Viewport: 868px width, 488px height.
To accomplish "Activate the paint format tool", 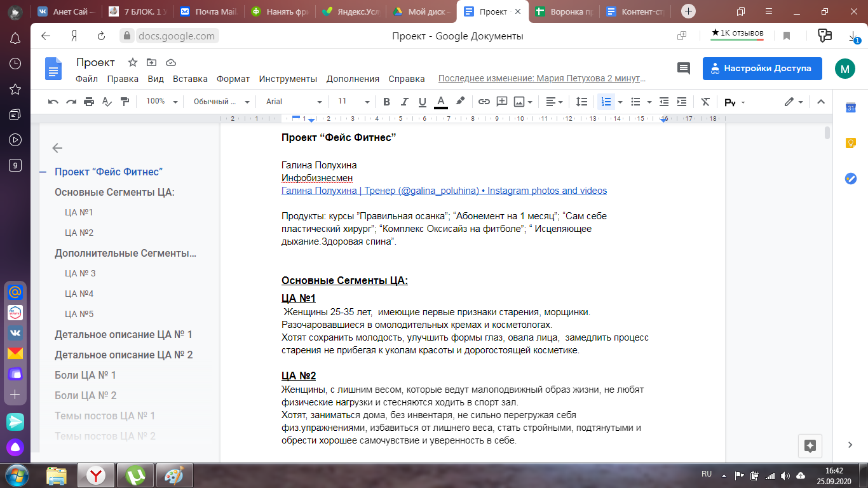I will click(x=125, y=102).
